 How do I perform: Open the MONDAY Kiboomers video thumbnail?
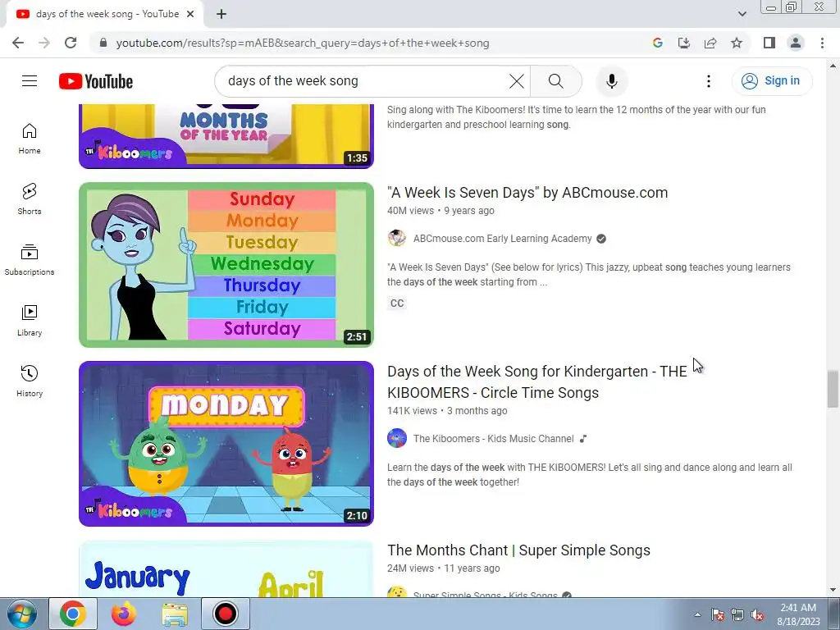pyautogui.click(x=226, y=444)
